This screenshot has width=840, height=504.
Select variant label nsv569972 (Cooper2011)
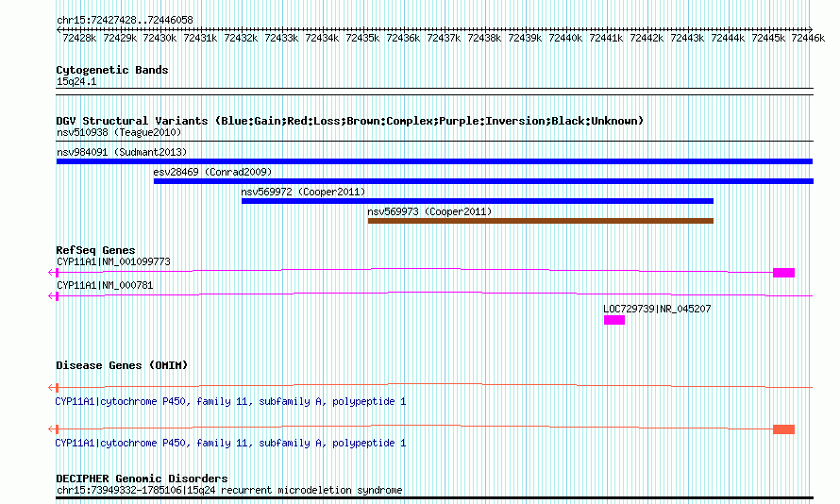point(303,192)
